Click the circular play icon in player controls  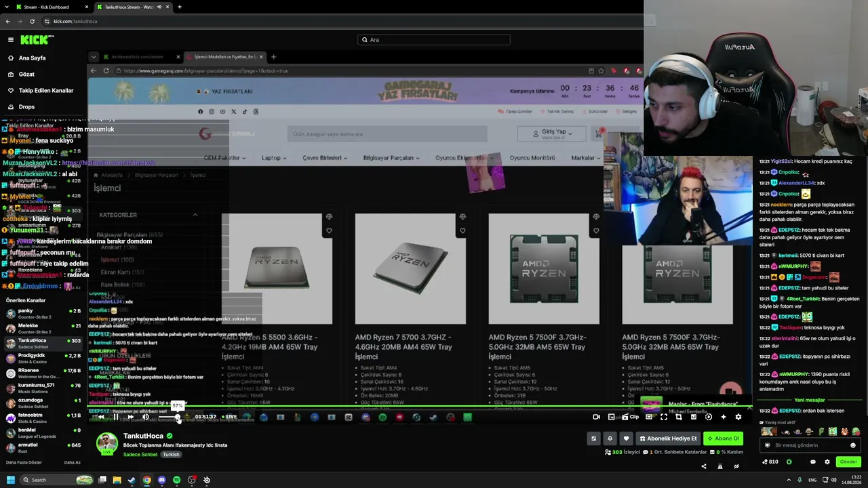709,417
